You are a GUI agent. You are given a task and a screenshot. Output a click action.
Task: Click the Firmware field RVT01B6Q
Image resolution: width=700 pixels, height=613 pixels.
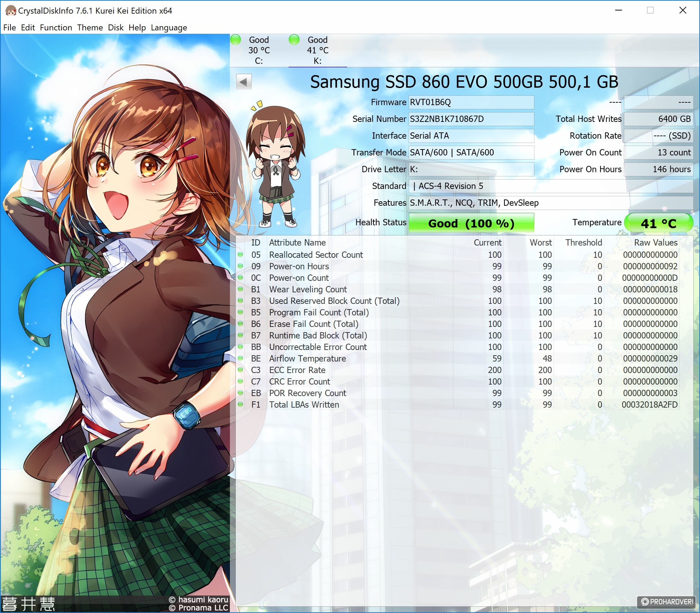(x=471, y=102)
